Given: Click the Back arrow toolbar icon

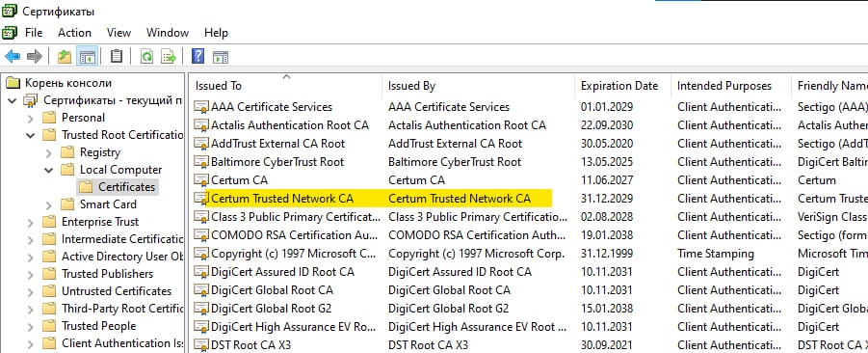Looking at the screenshot, I should point(13,56).
